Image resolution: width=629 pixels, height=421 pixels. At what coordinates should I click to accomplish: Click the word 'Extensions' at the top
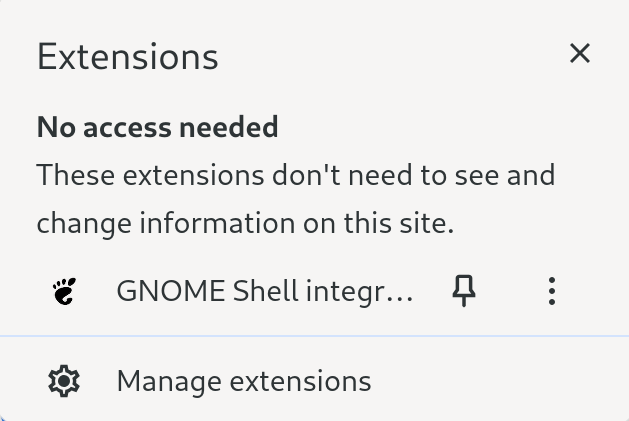[127, 57]
